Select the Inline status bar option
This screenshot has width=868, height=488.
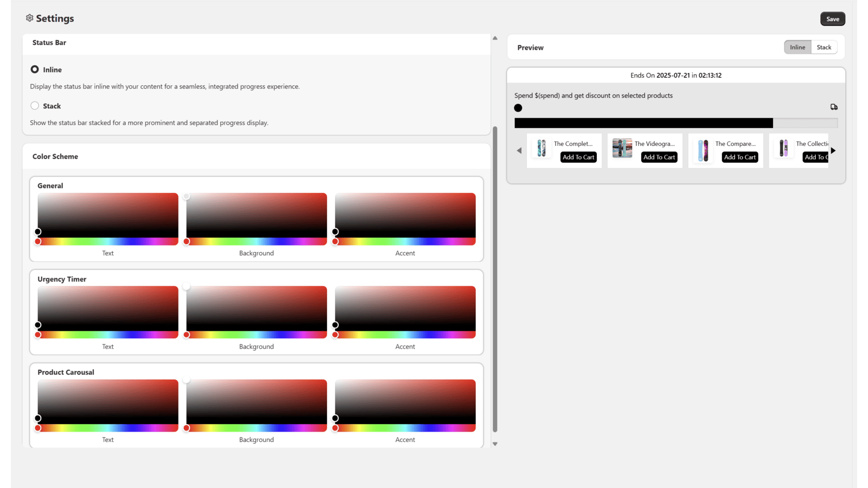tap(35, 69)
